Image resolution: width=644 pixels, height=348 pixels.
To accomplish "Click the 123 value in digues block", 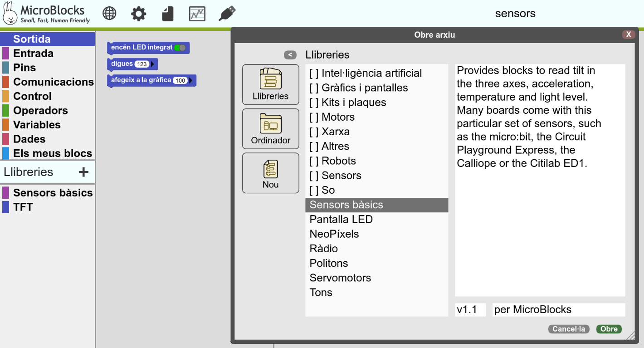I will [x=142, y=64].
